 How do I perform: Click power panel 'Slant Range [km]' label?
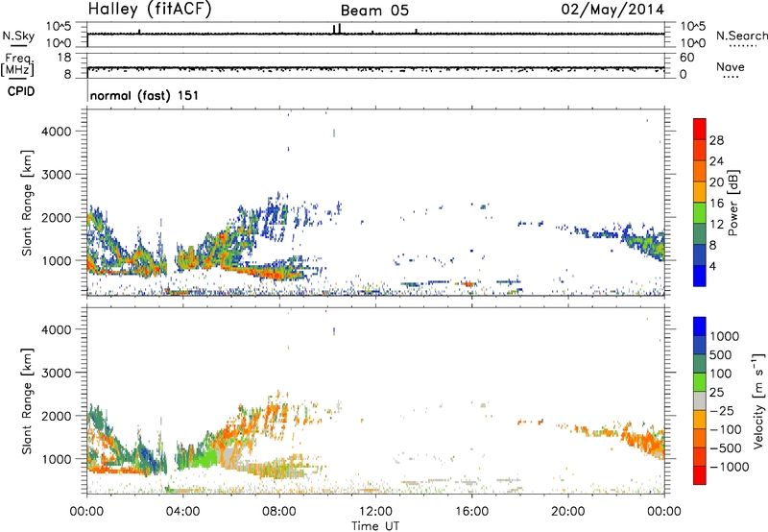27,203
